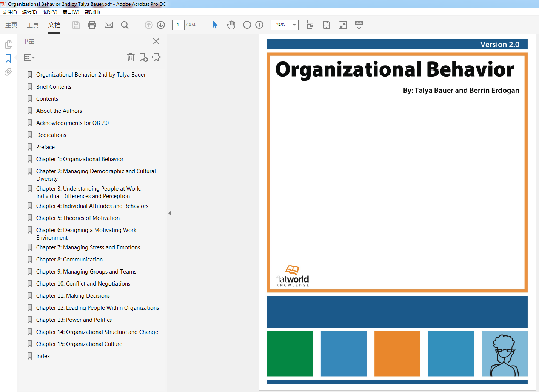Jump to Chapter 5: Theories of Motivation
The width and height of the screenshot is (539, 392).
click(78, 218)
